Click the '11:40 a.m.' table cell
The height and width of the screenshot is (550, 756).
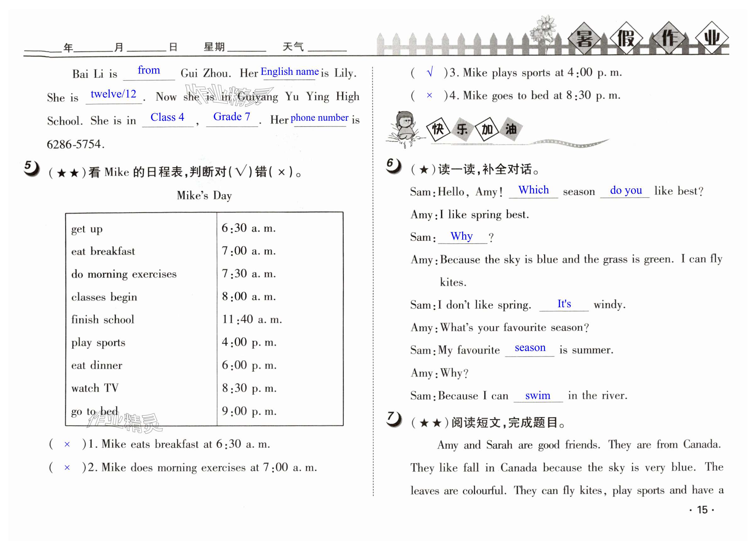click(x=252, y=319)
